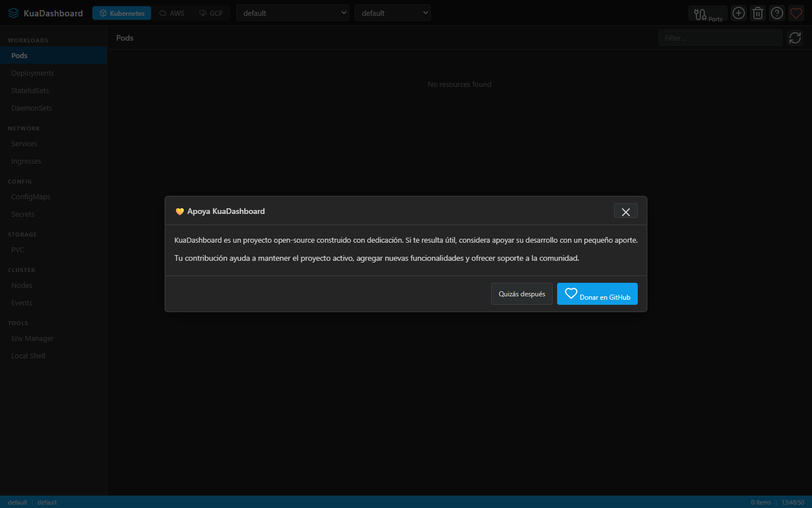Focus the Filter input field
Image resolution: width=812 pixels, height=508 pixels.
(721, 38)
